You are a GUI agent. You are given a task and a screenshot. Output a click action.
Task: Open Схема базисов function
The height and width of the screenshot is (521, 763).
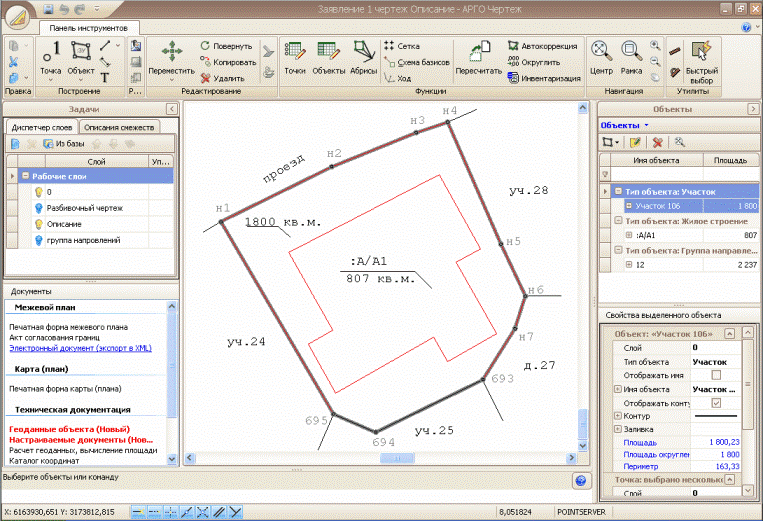tap(417, 62)
